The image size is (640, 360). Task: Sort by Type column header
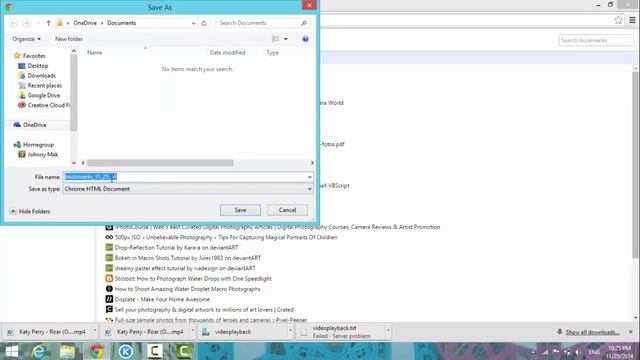[272, 53]
